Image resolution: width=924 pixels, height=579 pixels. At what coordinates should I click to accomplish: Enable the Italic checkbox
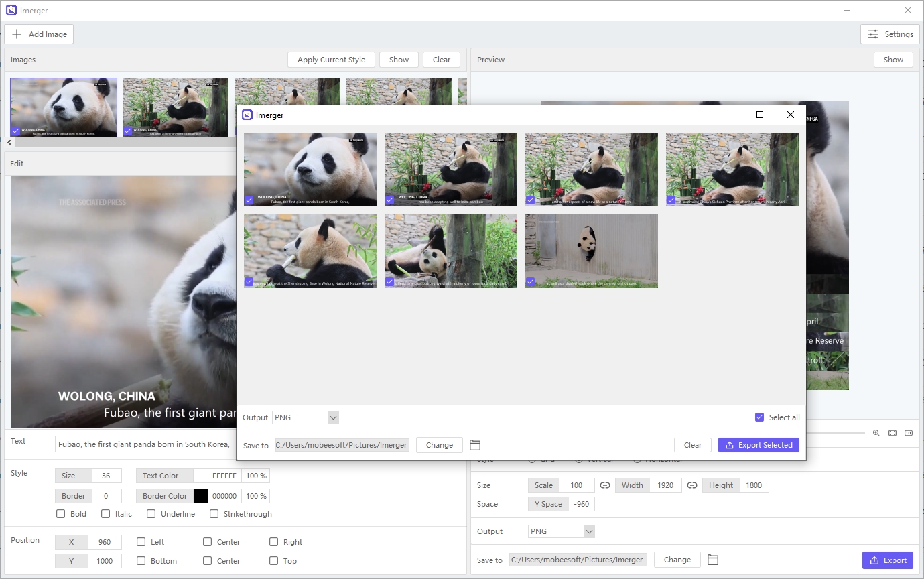coord(106,514)
